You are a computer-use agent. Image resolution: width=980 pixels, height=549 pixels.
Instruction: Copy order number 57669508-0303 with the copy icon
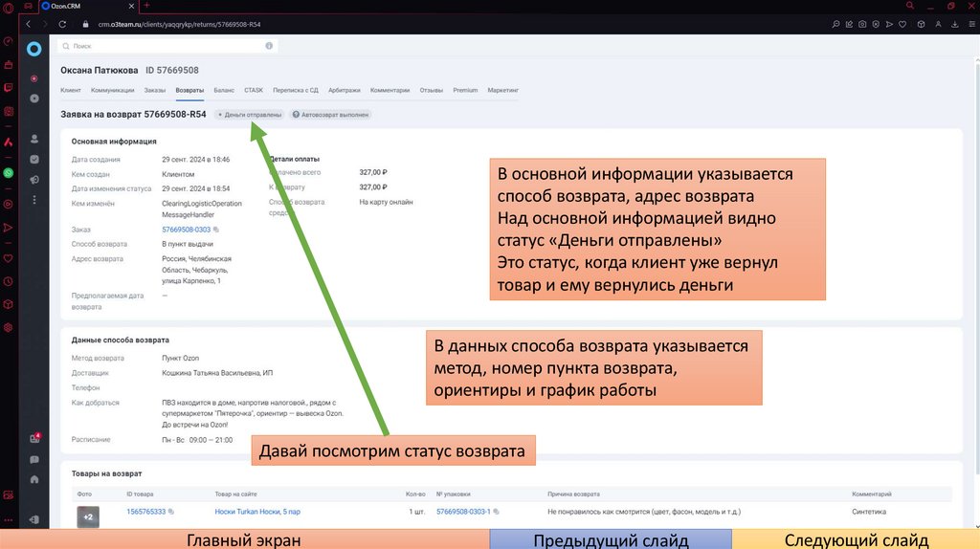[216, 230]
